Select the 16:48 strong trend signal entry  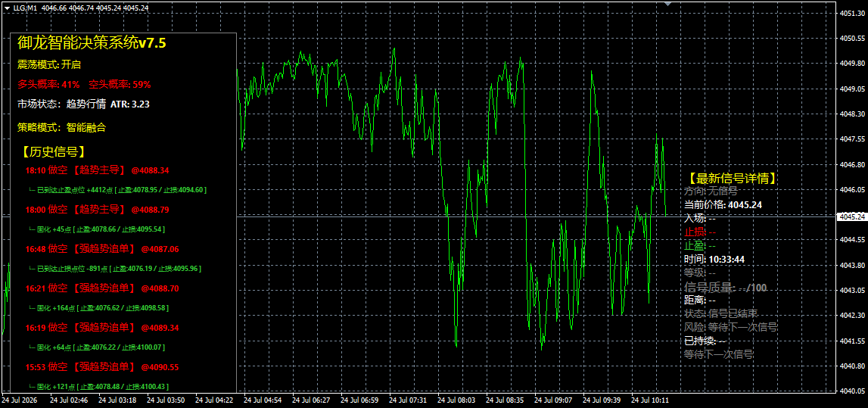pos(102,249)
